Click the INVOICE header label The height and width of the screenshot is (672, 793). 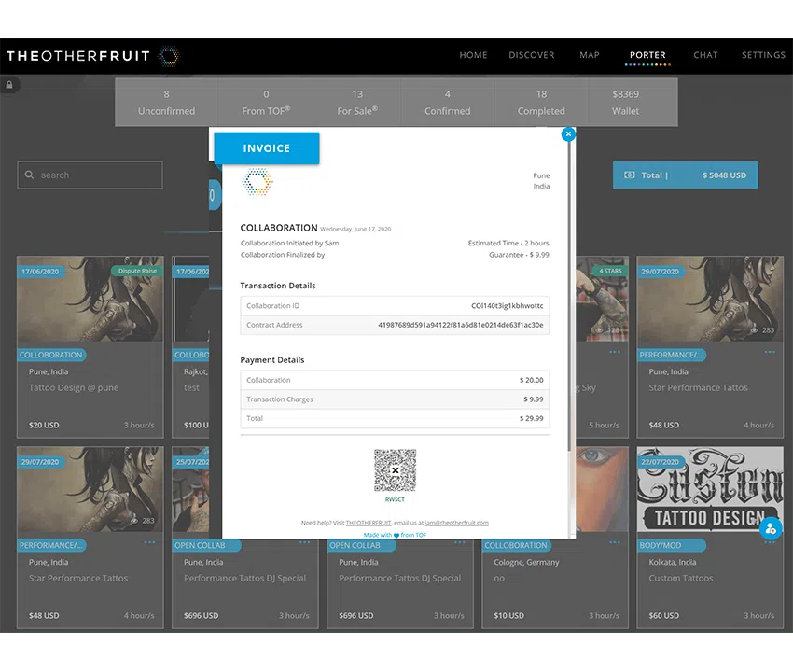coord(267,148)
